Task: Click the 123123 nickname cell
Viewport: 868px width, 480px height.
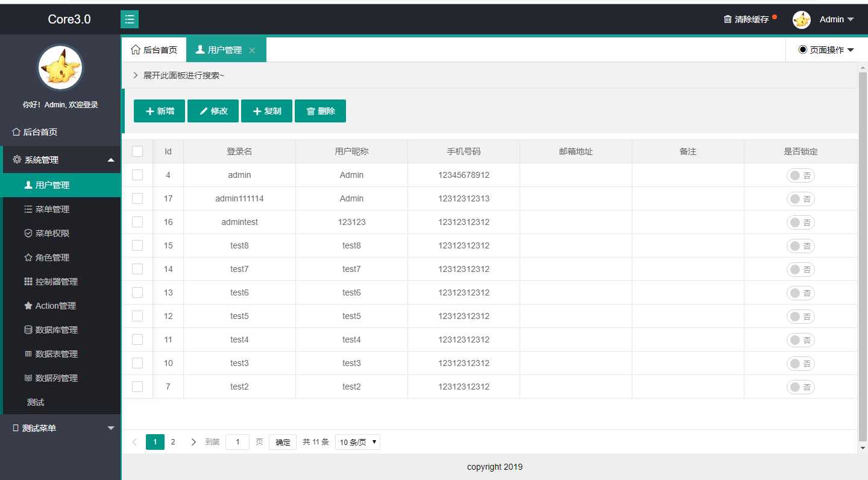Action: pyautogui.click(x=351, y=222)
